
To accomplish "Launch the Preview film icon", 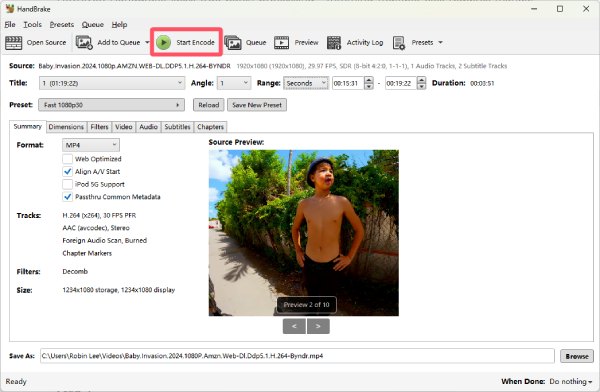I will [281, 42].
